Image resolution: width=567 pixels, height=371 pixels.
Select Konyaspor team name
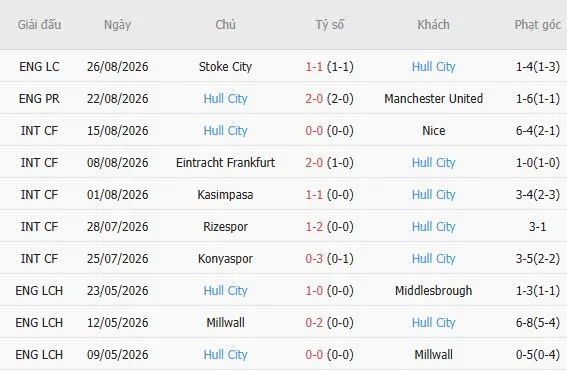click(225, 259)
